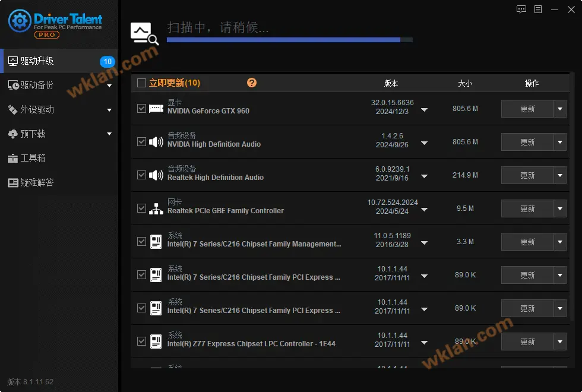
Task: Select 驱动升级 in the sidebar
Action: pos(59,61)
